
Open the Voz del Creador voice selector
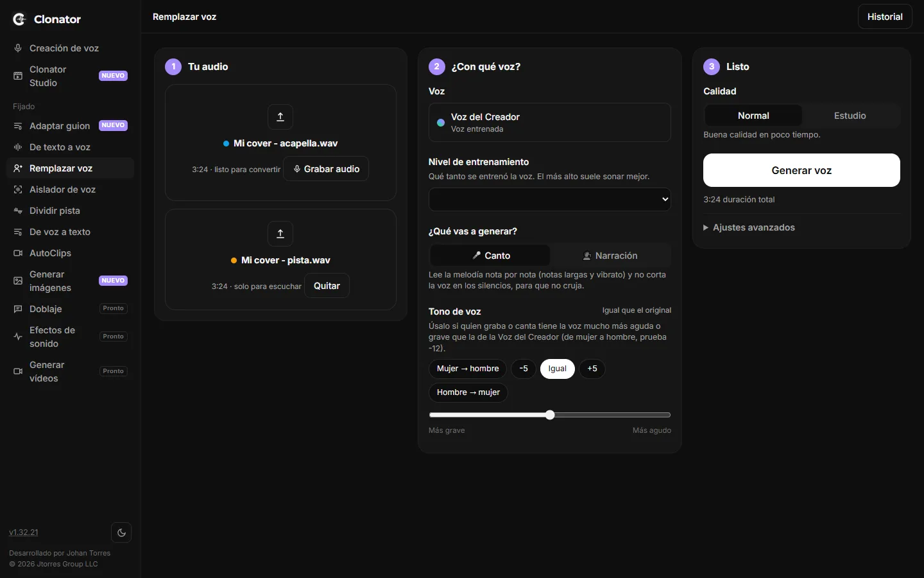click(x=550, y=123)
